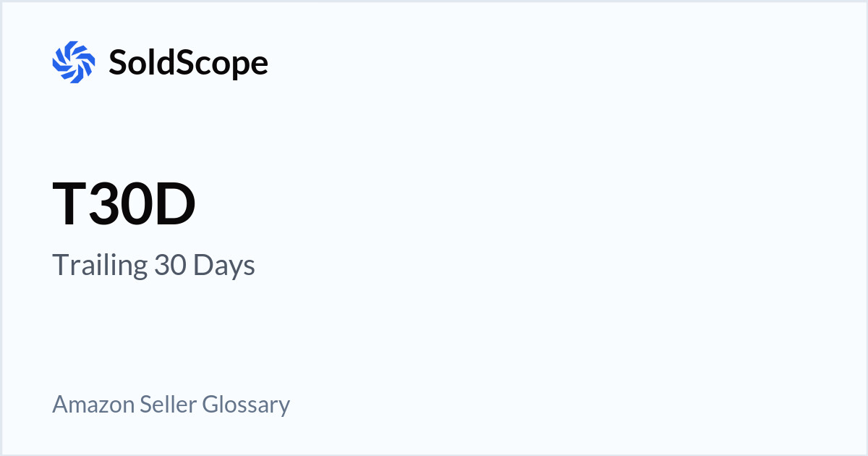This screenshot has width=868, height=456.
Task: Click the word "Days" in the subtitle
Action: (224, 266)
